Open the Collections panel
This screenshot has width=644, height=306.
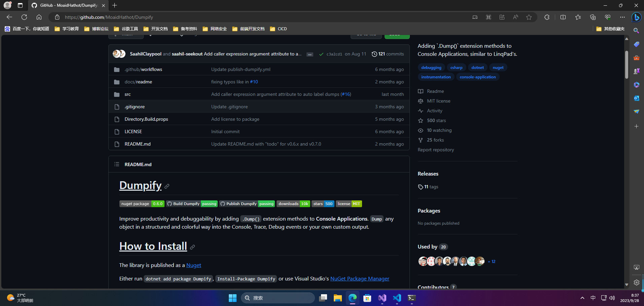click(593, 17)
